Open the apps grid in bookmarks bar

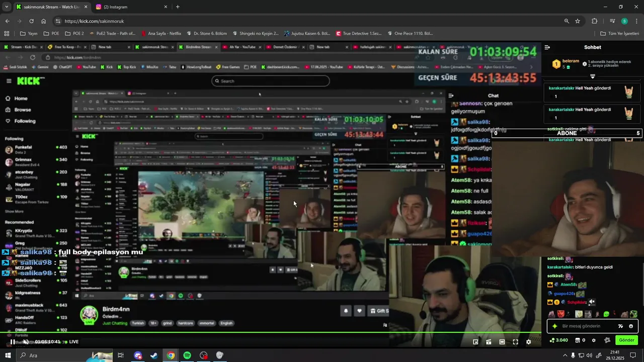point(7,34)
